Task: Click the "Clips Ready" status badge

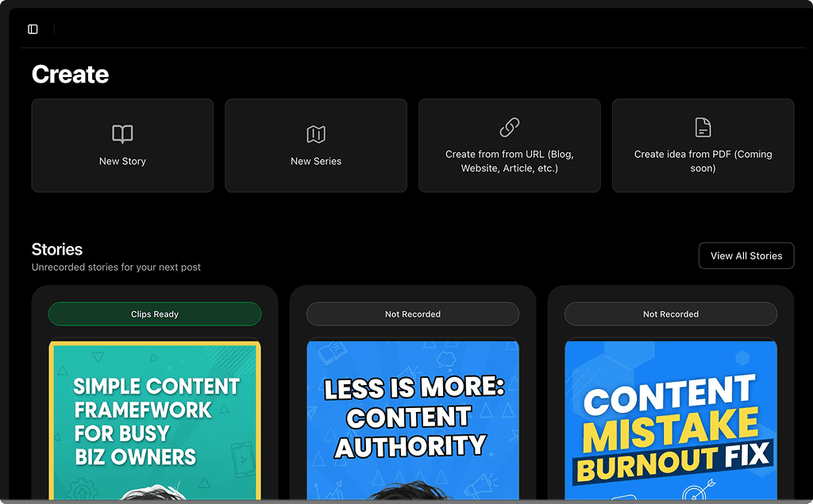Action: 154,314
